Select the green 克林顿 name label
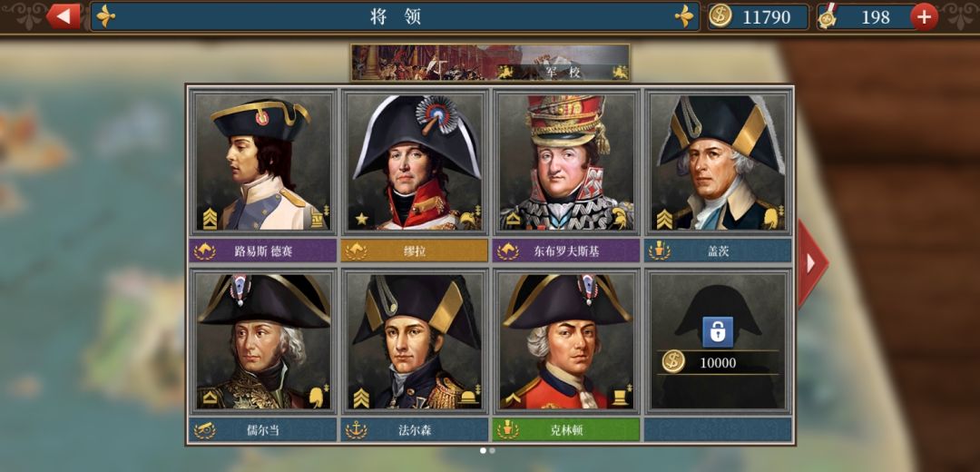980x472 pixels. pos(565,430)
